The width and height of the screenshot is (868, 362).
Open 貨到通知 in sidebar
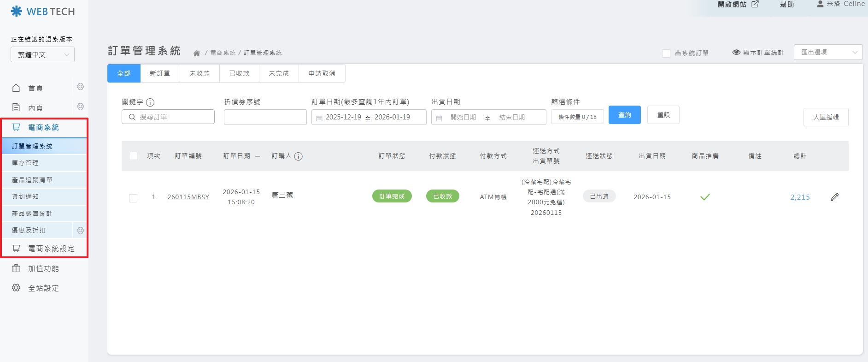[44, 196]
